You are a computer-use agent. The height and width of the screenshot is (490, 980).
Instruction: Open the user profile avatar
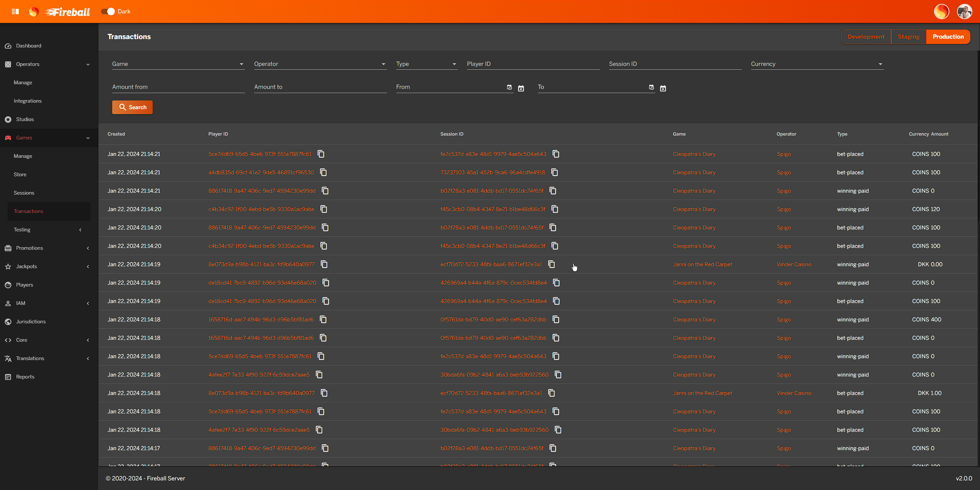point(964,11)
